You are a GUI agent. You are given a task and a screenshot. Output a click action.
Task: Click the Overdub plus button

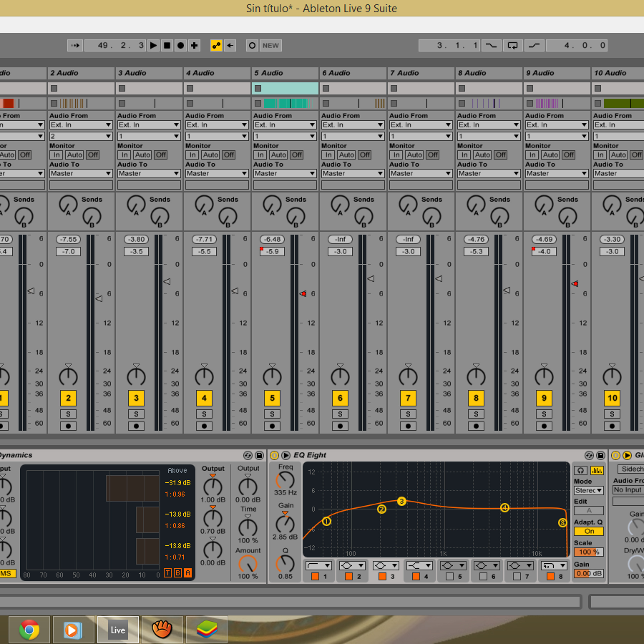tap(194, 45)
